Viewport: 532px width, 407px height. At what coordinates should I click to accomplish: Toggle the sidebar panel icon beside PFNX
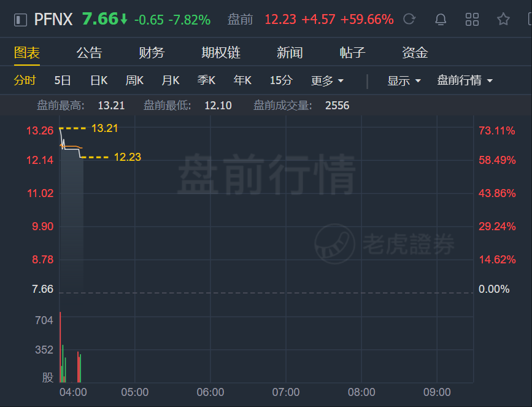[x=20, y=20]
